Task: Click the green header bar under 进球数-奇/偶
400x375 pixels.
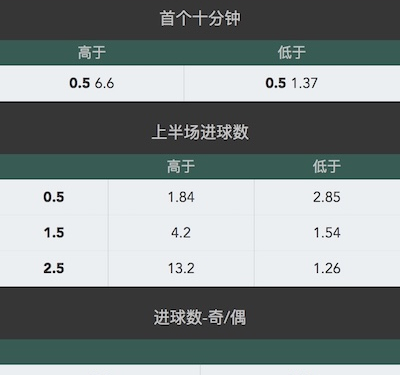Action: 200,351
